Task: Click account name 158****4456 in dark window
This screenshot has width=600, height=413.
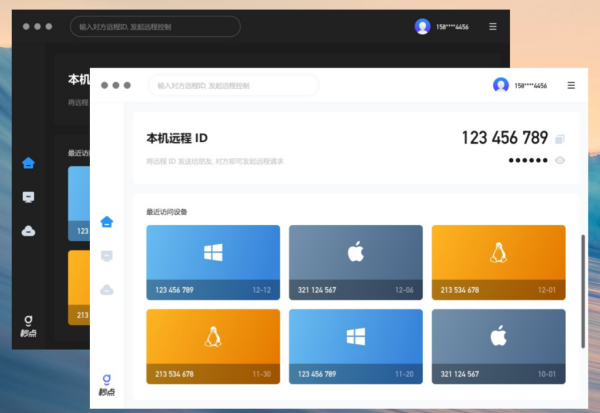Action: coord(452,27)
